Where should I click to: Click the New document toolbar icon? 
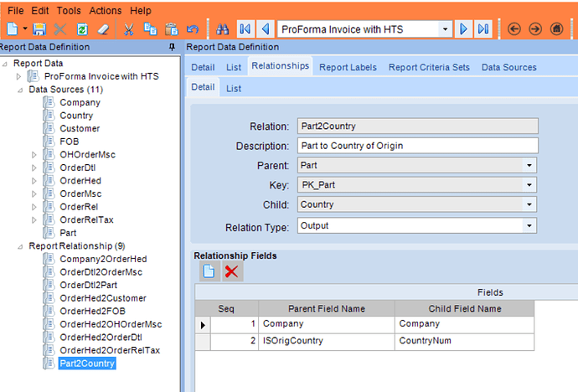(x=13, y=28)
